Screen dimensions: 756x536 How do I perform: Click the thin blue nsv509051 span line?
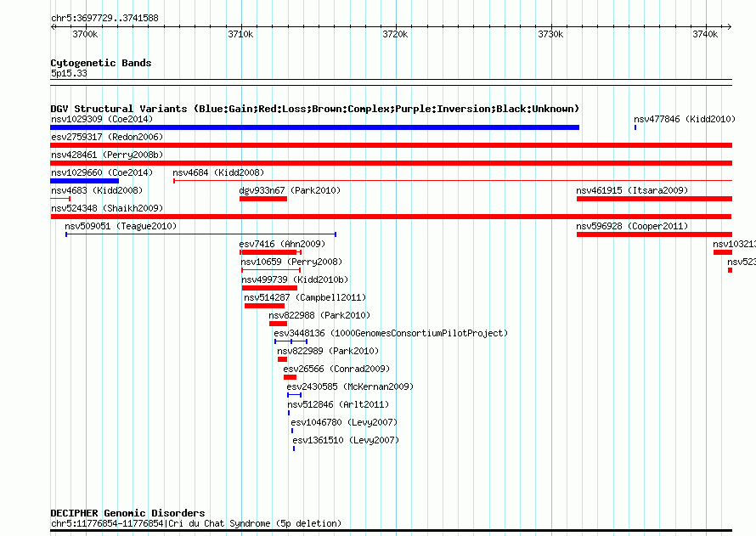coord(201,234)
